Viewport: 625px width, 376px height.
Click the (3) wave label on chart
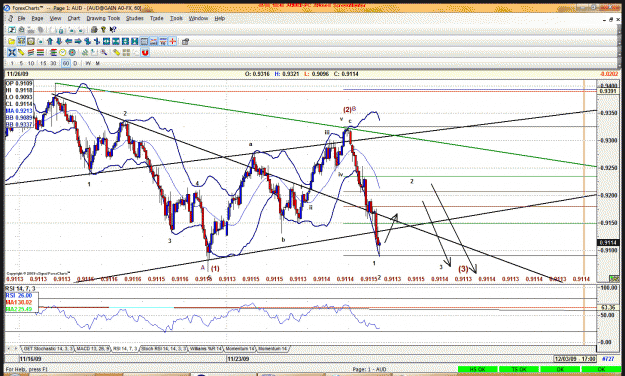(463, 269)
